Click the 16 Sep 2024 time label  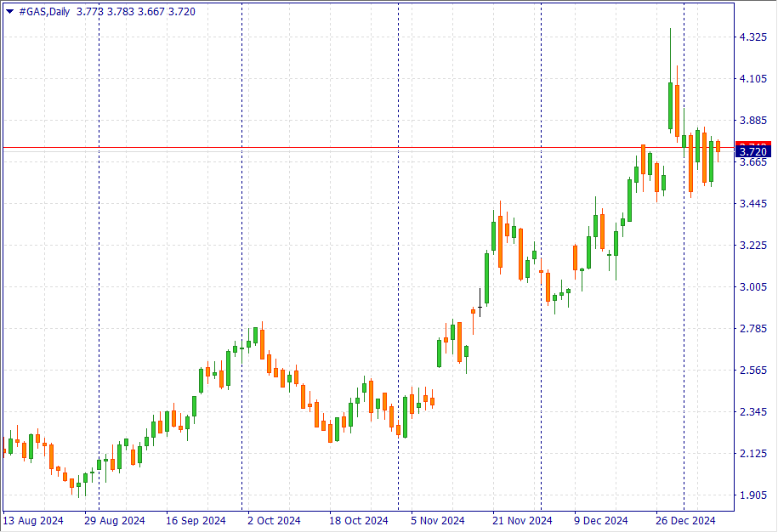click(196, 520)
